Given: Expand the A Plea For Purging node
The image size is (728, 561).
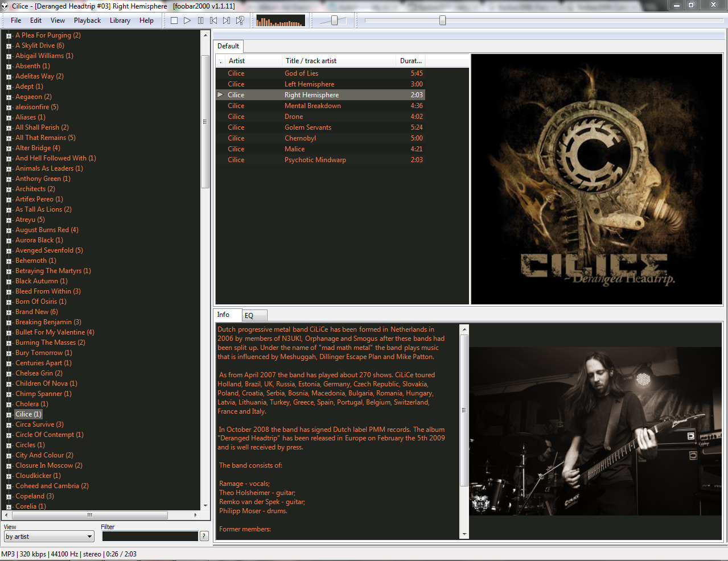Looking at the screenshot, I should coord(9,36).
